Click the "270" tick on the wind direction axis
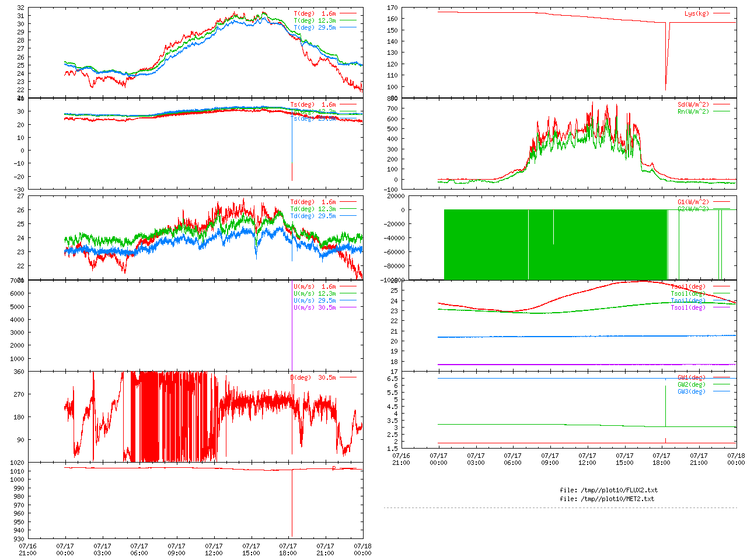Image resolution: width=747 pixels, height=560 pixels. tap(19, 394)
